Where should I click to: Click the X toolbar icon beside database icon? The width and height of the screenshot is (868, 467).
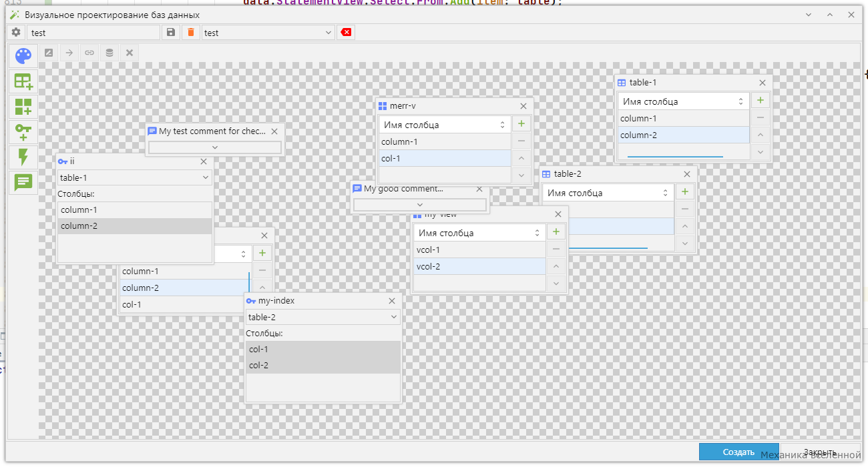click(130, 53)
